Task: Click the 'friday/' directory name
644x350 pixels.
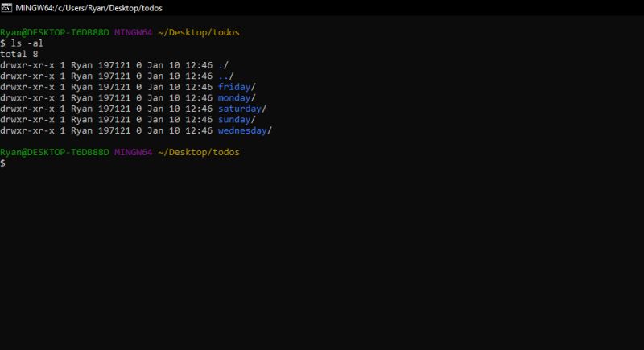Action: click(237, 87)
